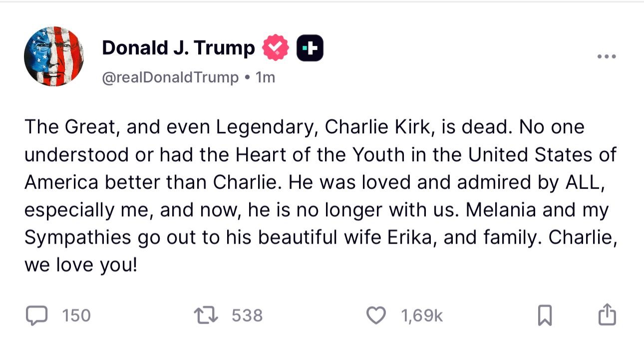Image resolution: width=644 pixels, height=342 pixels.
Task: Open the @realDonaldTrump handle link
Action: [170, 77]
